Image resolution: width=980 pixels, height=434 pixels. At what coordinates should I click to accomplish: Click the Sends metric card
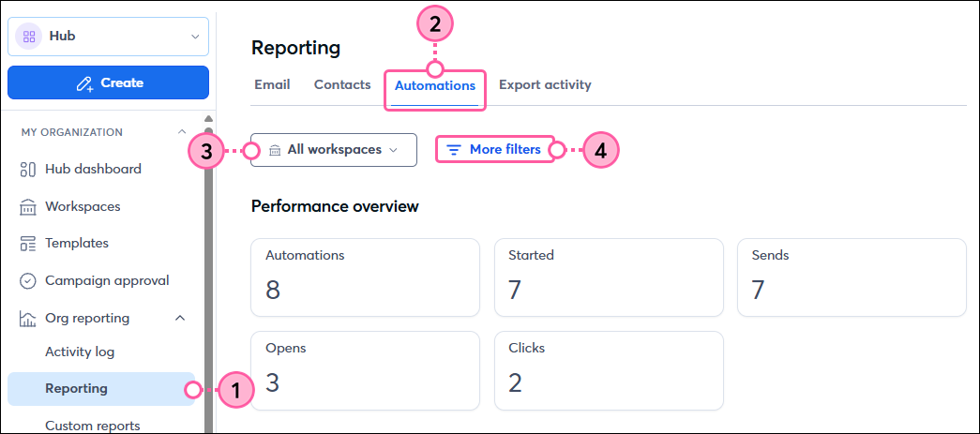tap(852, 277)
